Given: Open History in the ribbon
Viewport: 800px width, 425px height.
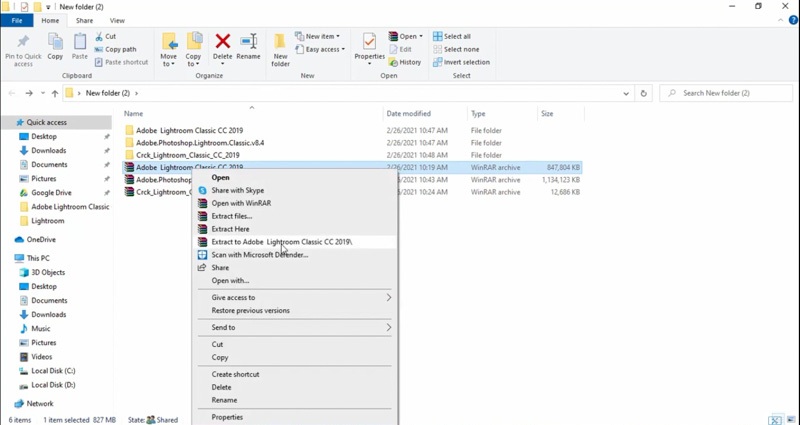Looking at the screenshot, I should click(x=405, y=62).
